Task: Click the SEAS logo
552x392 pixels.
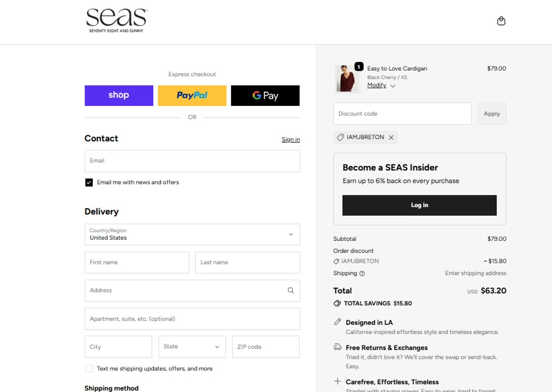Action: click(x=117, y=21)
